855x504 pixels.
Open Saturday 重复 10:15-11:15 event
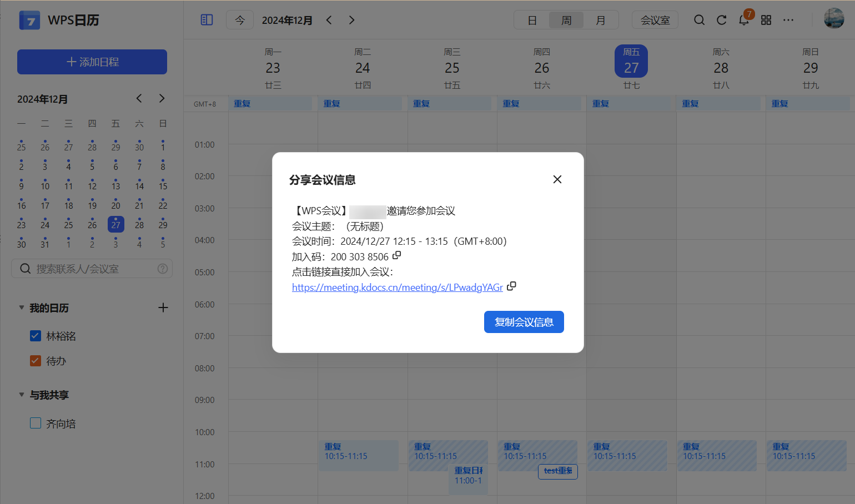pyautogui.click(x=717, y=456)
